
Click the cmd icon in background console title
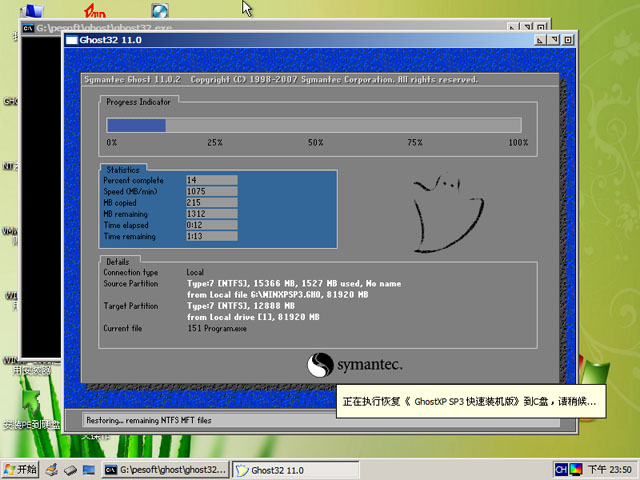[x=28, y=28]
